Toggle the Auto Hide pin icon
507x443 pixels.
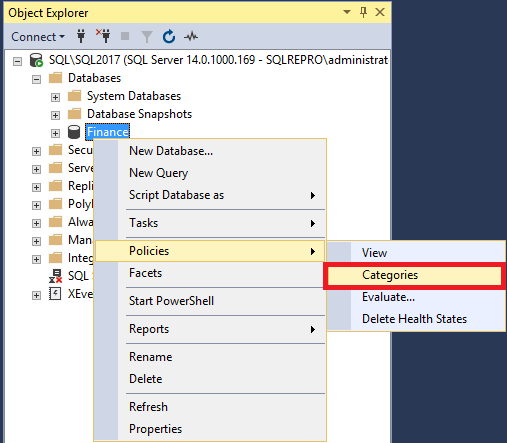click(363, 12)
